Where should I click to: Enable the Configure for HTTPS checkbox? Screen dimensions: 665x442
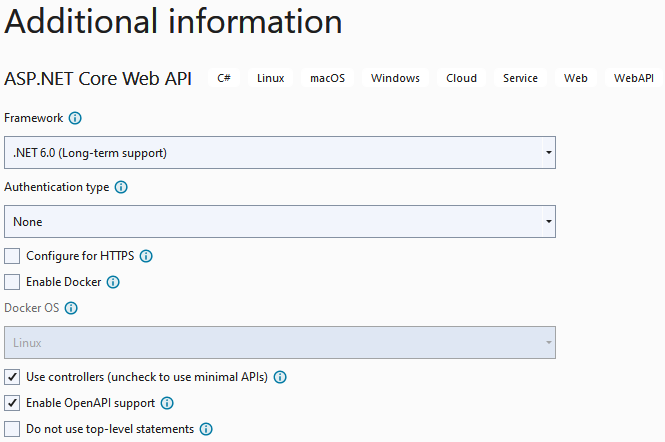click(x=12, y=256)
